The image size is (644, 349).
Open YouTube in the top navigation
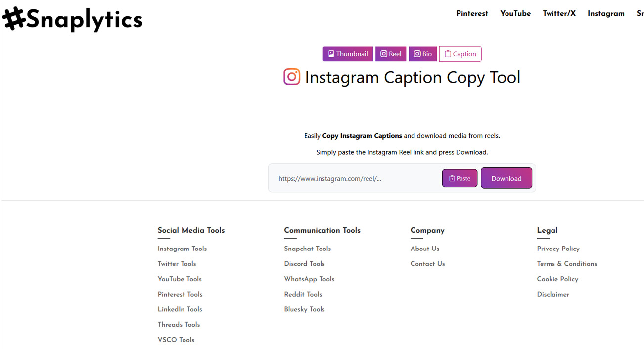pyautogui.click(x=515, y=13)
